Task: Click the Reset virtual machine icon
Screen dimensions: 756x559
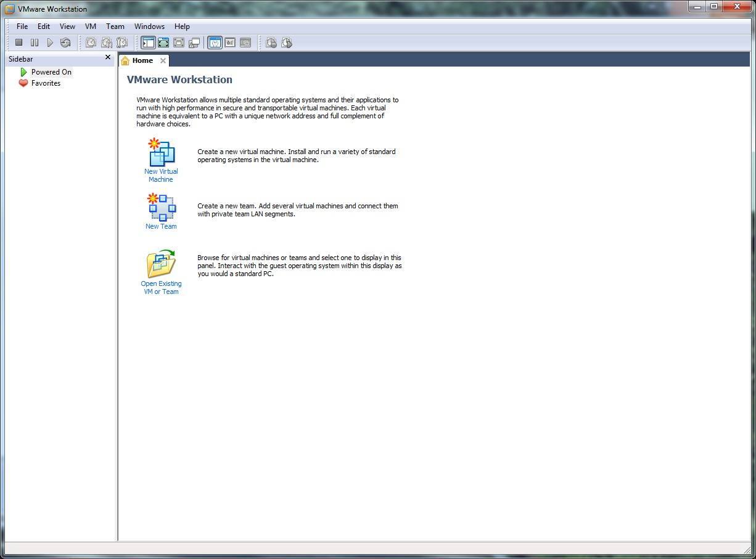Action: 65,42
